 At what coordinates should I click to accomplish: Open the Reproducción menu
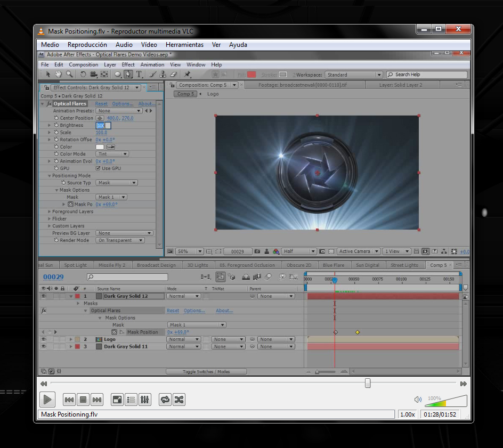coord(87,45)
